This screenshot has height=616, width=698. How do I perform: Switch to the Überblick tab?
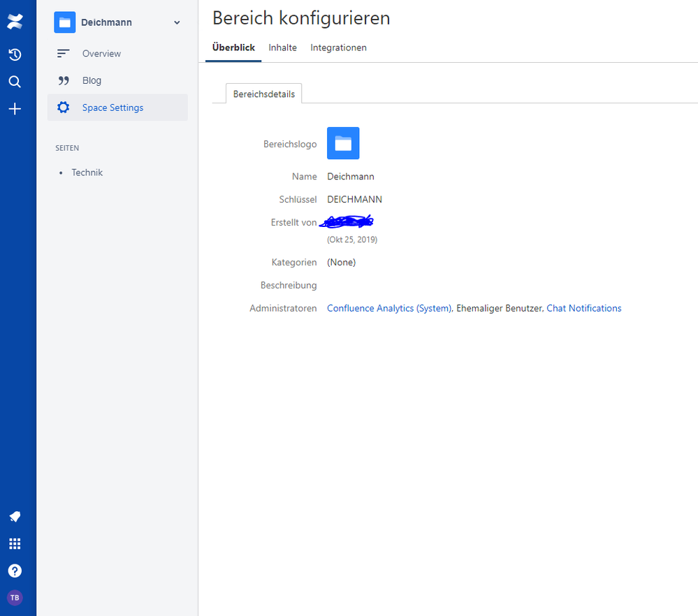[233, 47]
